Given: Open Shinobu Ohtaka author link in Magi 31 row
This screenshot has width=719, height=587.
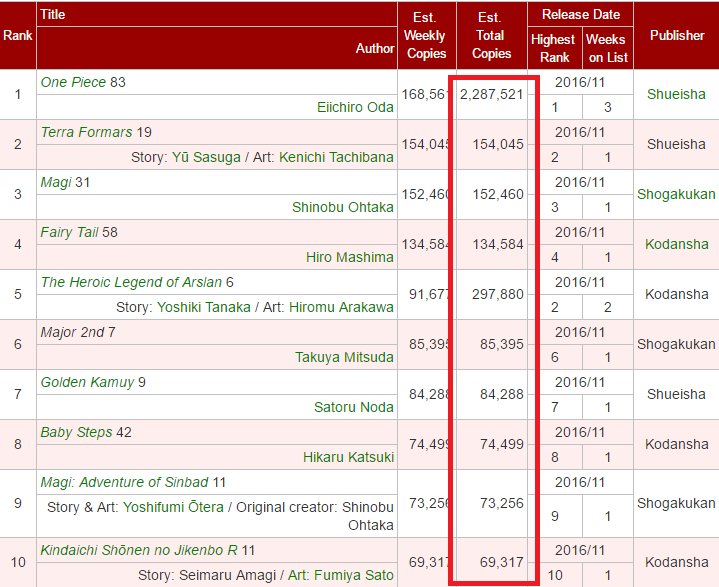Looking at the screenshot, I should (x=343, y=207).
